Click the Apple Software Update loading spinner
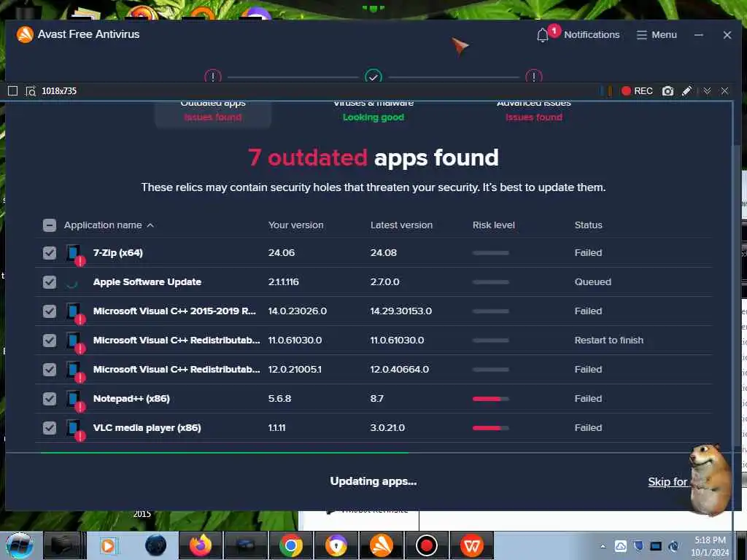Viewport: 747px width, 560px height. [x=72, y=283]
